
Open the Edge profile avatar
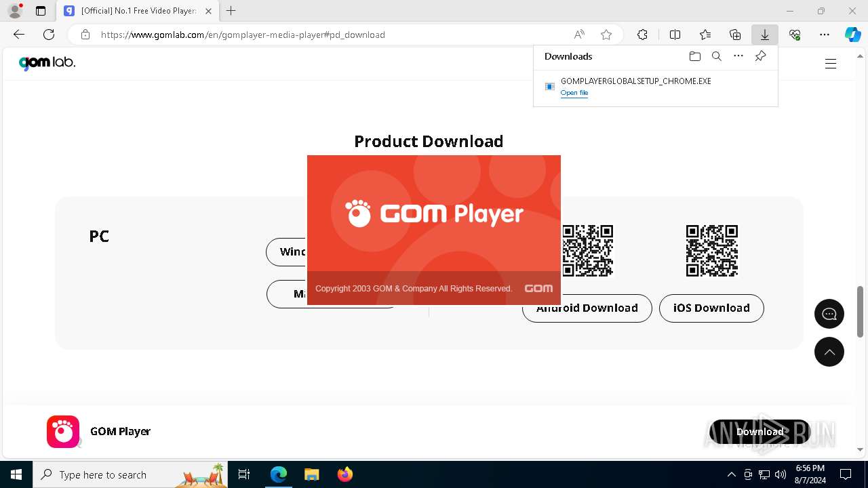click(14, 11)
